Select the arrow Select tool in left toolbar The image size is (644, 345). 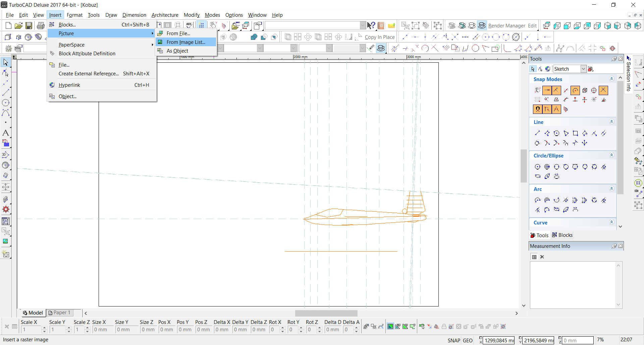click(x=6, y=62)
